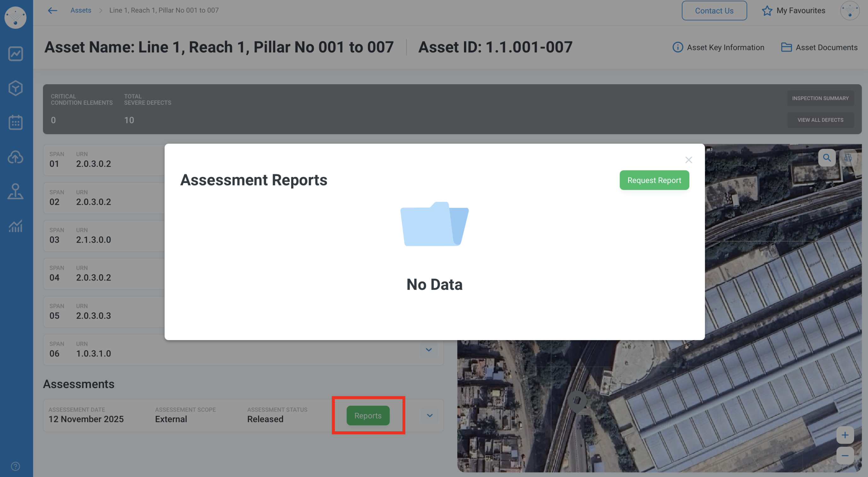
Task: Click the Total Severe Defects value 10
Action: [129, 120]
